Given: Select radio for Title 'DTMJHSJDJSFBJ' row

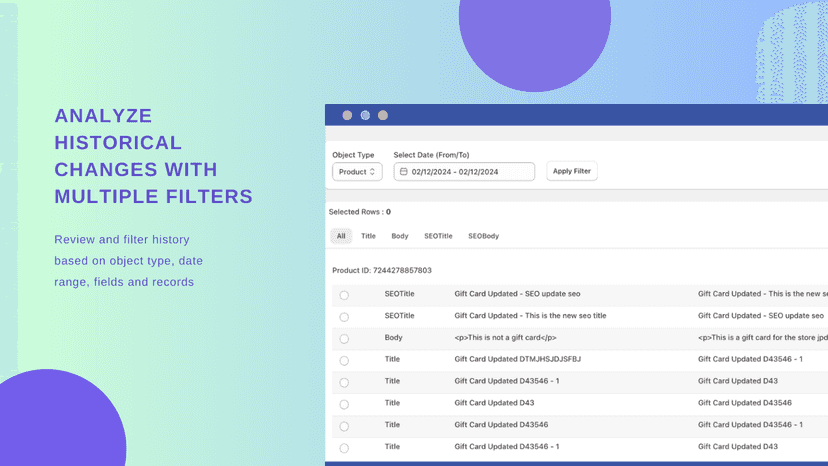Looking at the screenshot, I should (344, 361).
